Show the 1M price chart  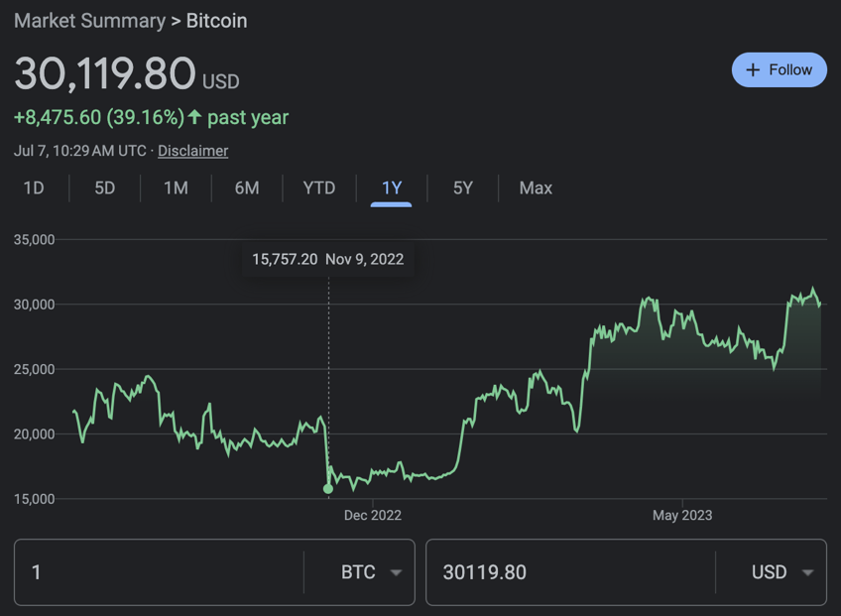click(176, 187)
